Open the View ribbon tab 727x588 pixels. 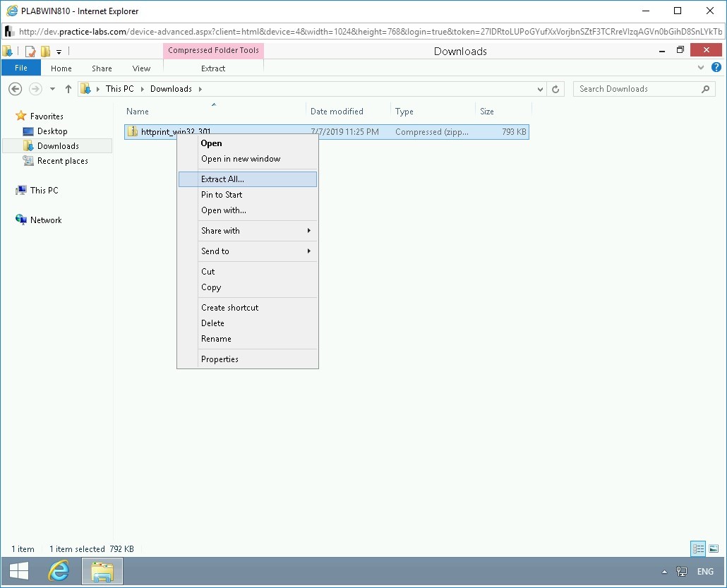point(141,68)
